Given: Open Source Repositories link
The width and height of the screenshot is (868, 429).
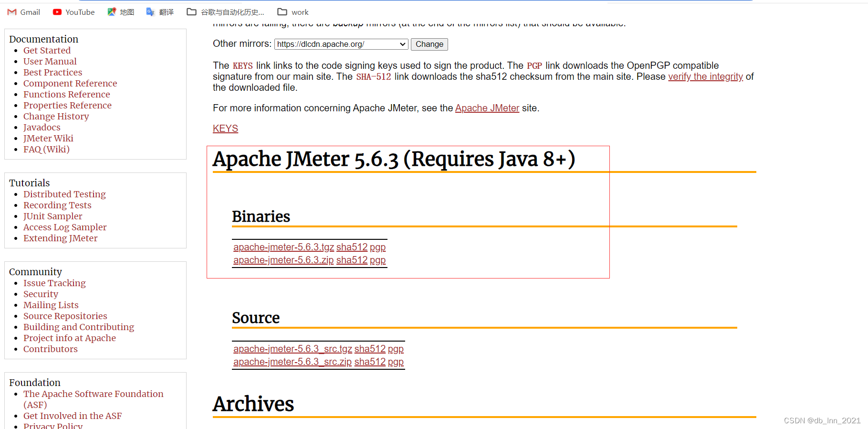Looking at the screenshot, I should (x=65, y=316).
